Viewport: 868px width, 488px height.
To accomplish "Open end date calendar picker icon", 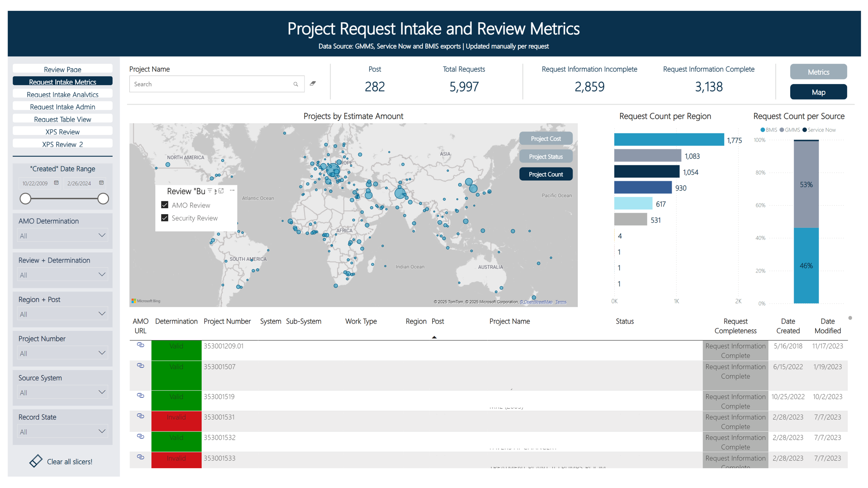I will tap(101, 183).
